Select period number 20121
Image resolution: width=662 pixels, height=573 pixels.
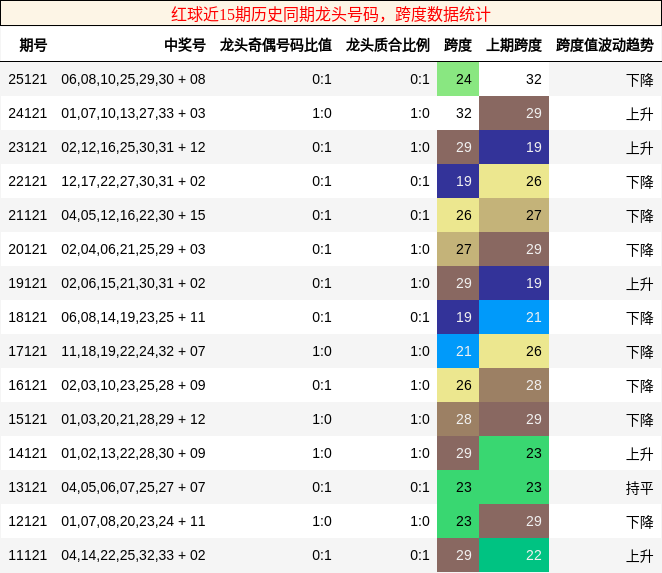(x=27, y=249)
